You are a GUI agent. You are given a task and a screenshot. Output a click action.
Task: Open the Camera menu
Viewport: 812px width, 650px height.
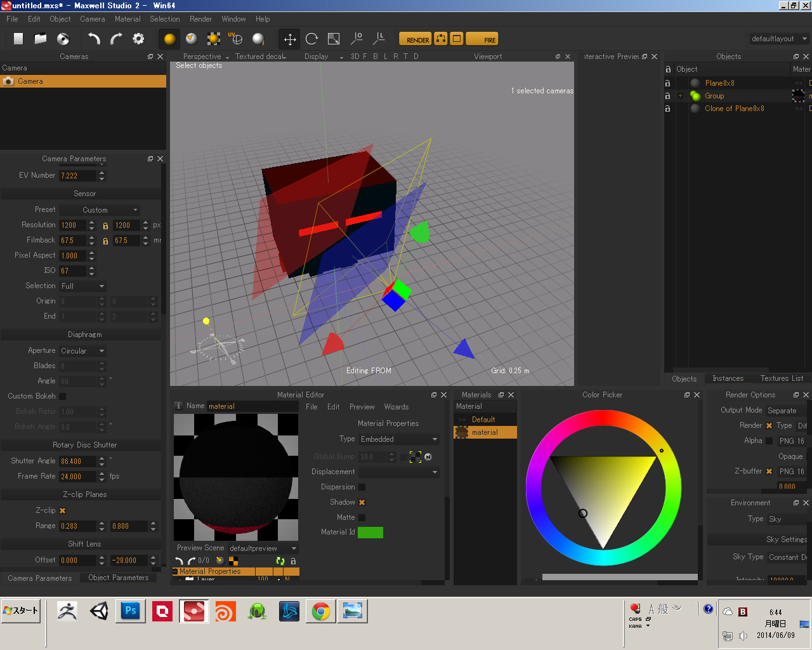point(93,19)
